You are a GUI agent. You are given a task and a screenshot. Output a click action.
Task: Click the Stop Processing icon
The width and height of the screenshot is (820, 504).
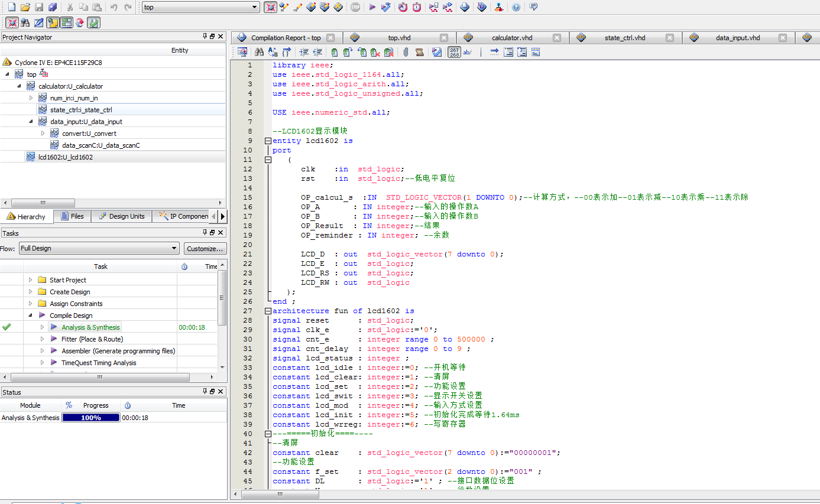pyautogui.click(x=355, y=7)
